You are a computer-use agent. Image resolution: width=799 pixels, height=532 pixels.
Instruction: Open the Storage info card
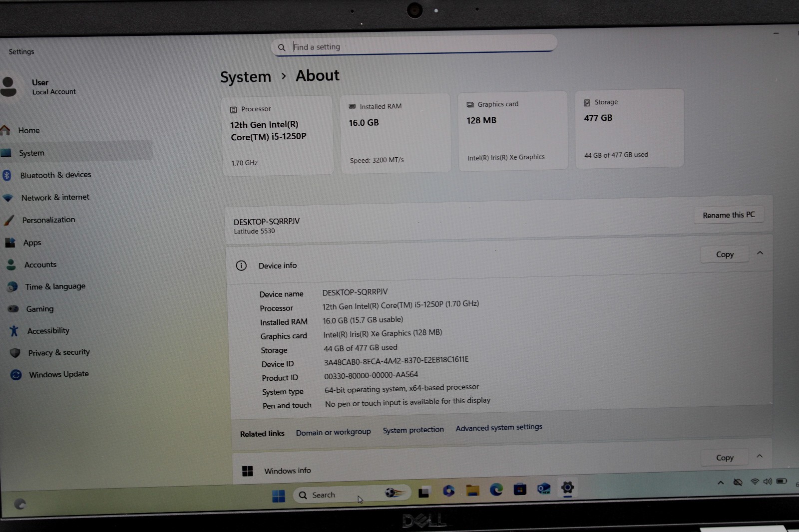[629, 128]
